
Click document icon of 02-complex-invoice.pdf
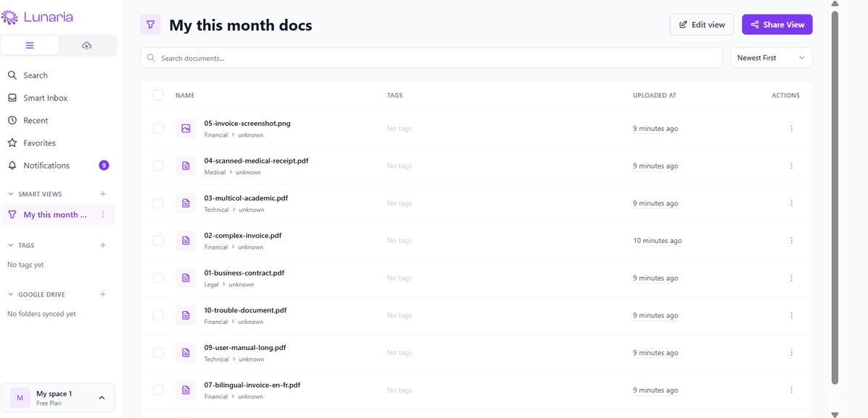tap(186, 240)
